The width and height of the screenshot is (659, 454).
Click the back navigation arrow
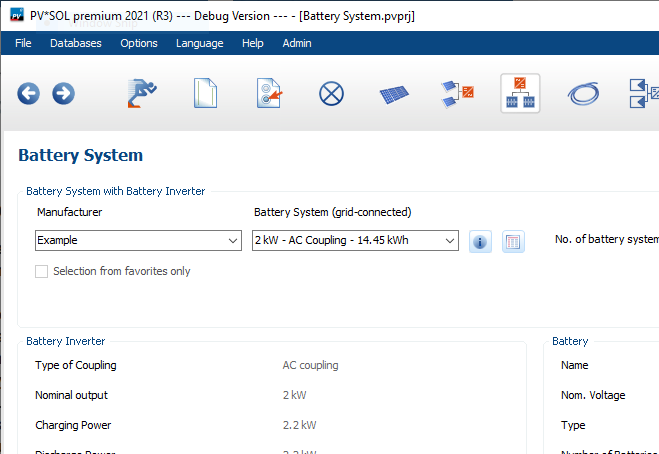click(28, 94)
